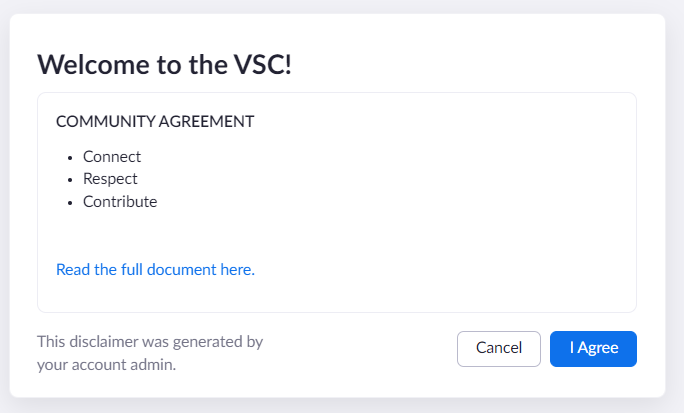684x413 pixels.
Task: Click the 'Contribute' list item text
Action: click(x=120, y=201)
